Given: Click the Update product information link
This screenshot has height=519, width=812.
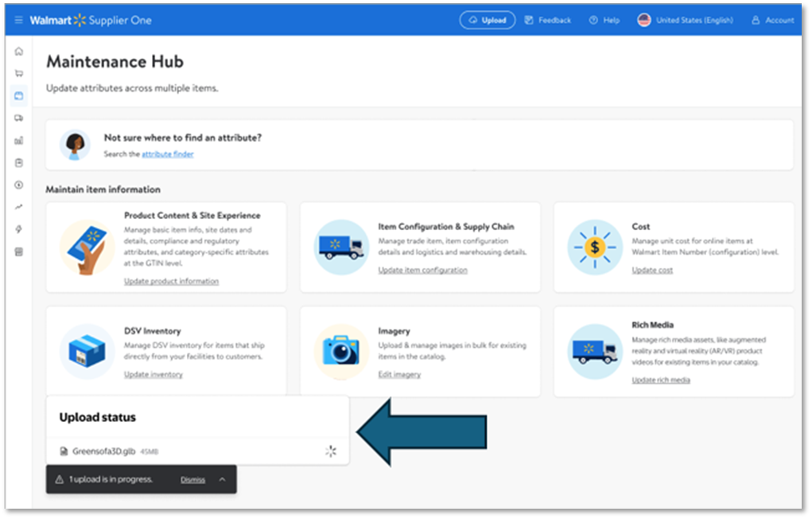Looking at the screenshot, I should (172, 281).
